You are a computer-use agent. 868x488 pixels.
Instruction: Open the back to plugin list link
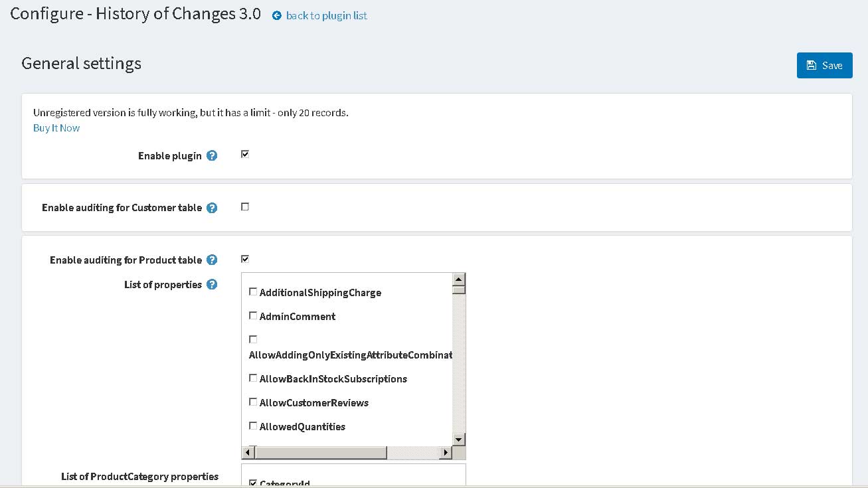326,15
